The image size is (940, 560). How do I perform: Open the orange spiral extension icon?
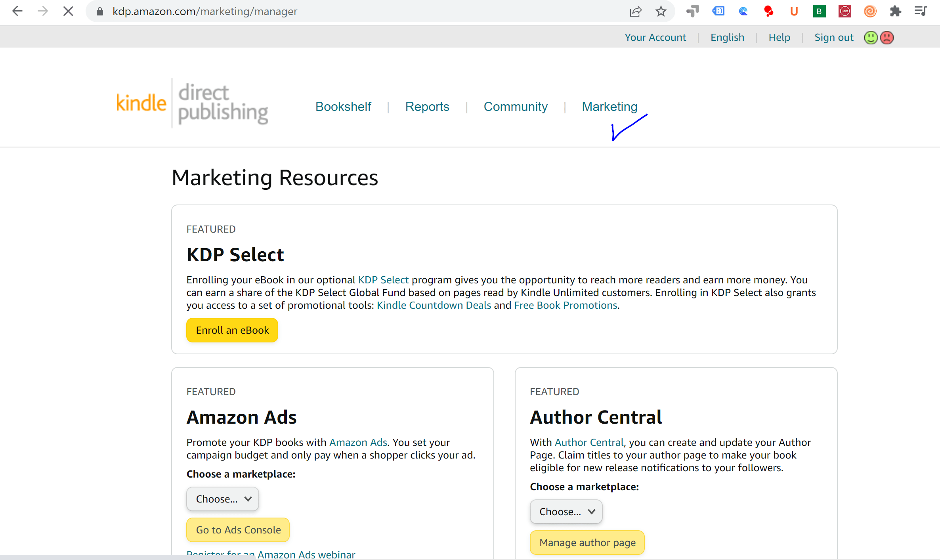click(870, 11)
